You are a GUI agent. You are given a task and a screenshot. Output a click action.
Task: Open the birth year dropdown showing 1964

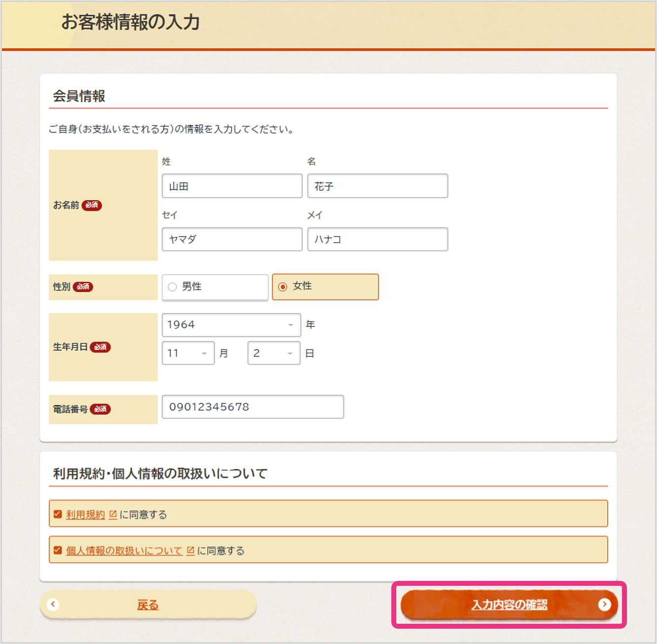(231, 325)
